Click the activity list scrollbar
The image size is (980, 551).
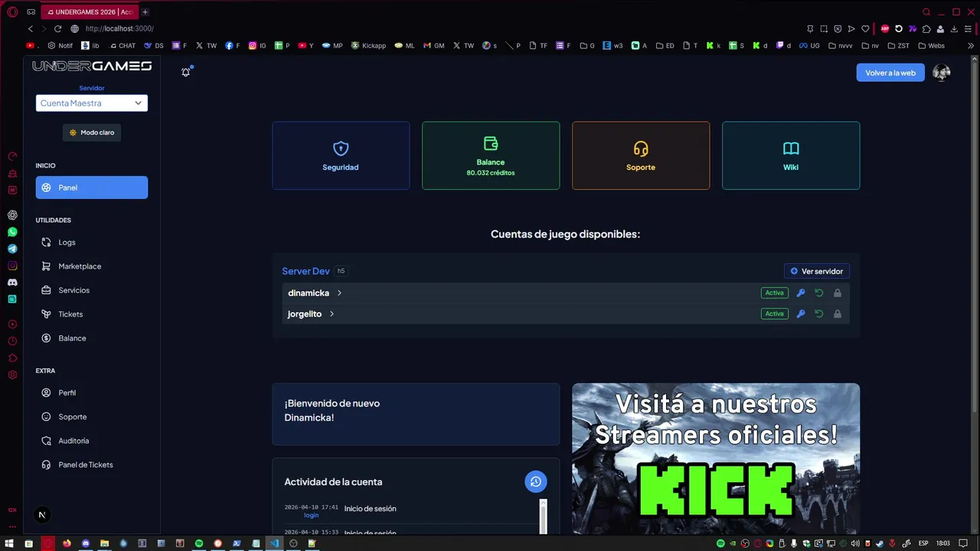(x=544, y=517)
